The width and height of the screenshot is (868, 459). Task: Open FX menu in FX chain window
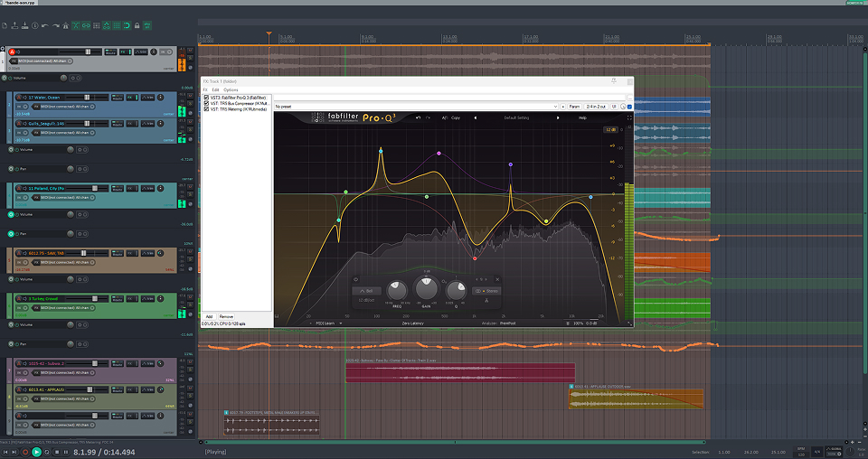click(x=205, y=89)
